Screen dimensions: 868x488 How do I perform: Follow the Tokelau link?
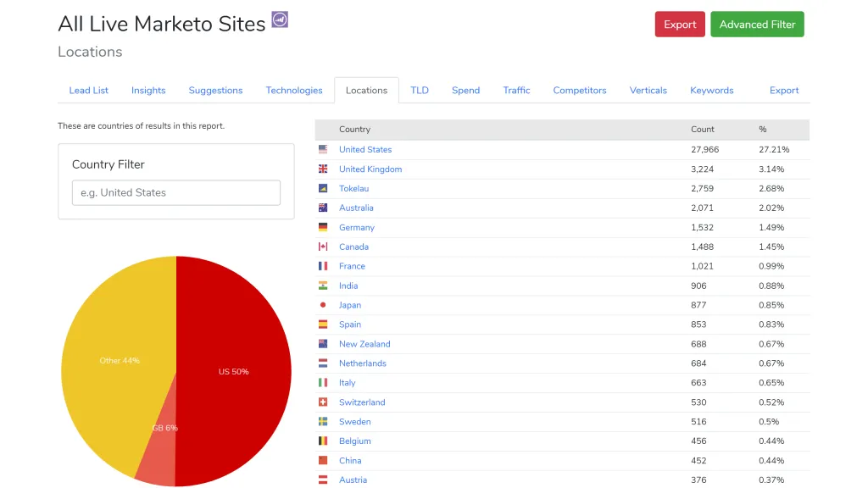(x=353, y=188)
